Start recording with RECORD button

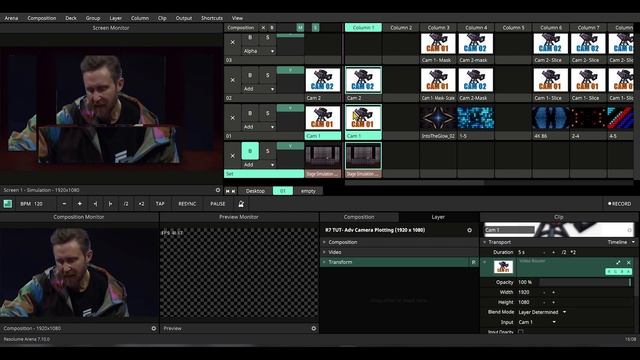pyautogui.click(x=620, y=204)
